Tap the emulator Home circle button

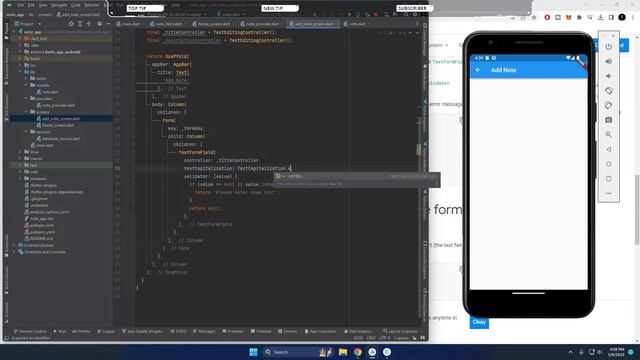coord(609,164)
